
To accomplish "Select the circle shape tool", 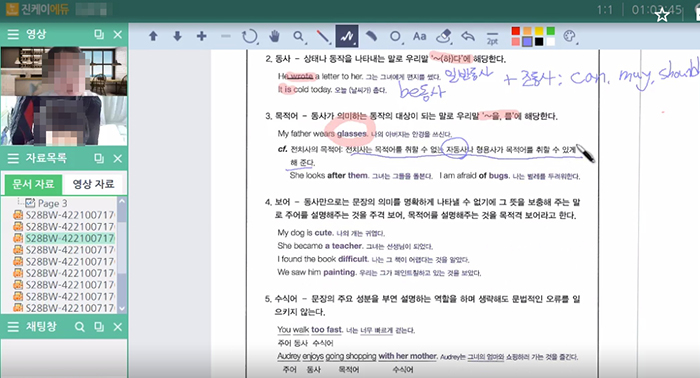I will [395, 37].
